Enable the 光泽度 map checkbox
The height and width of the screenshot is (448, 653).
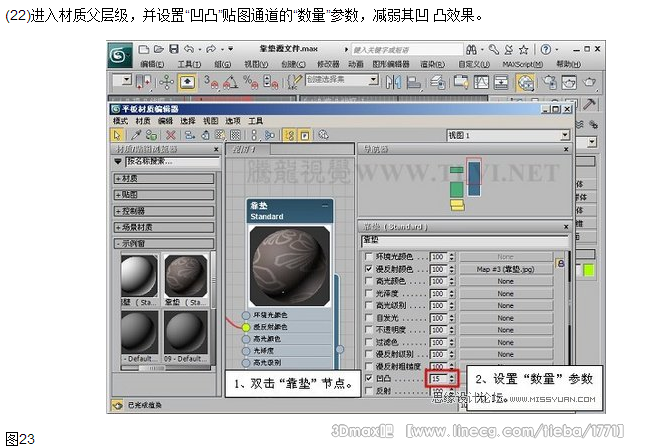tap(368, 293)
